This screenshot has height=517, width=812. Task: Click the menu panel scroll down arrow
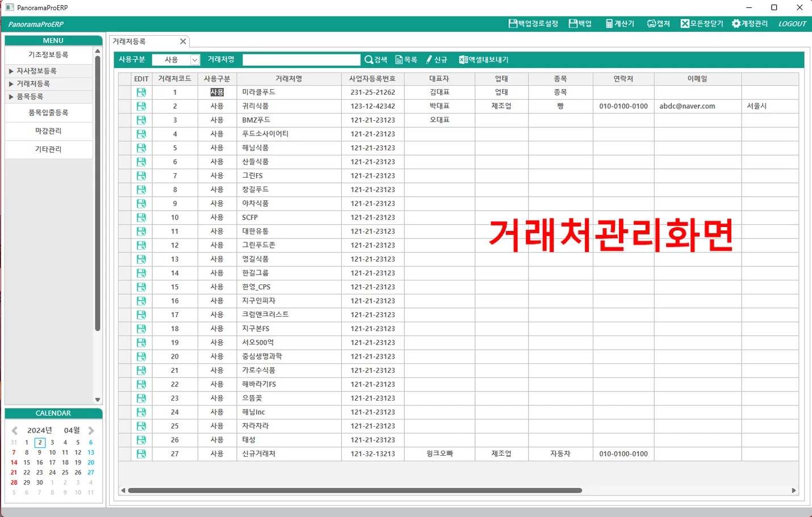tap(98, 400)
